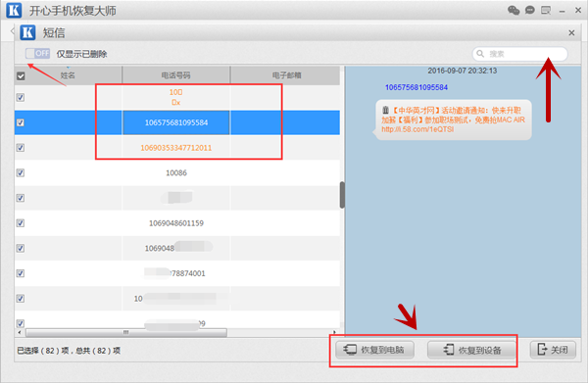Click the K logo next to 短信 title

point(27,32)
